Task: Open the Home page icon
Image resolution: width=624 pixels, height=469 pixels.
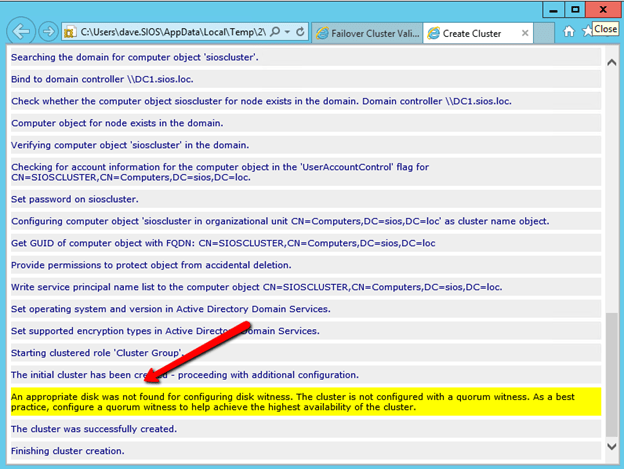Action: coord(569,31)
